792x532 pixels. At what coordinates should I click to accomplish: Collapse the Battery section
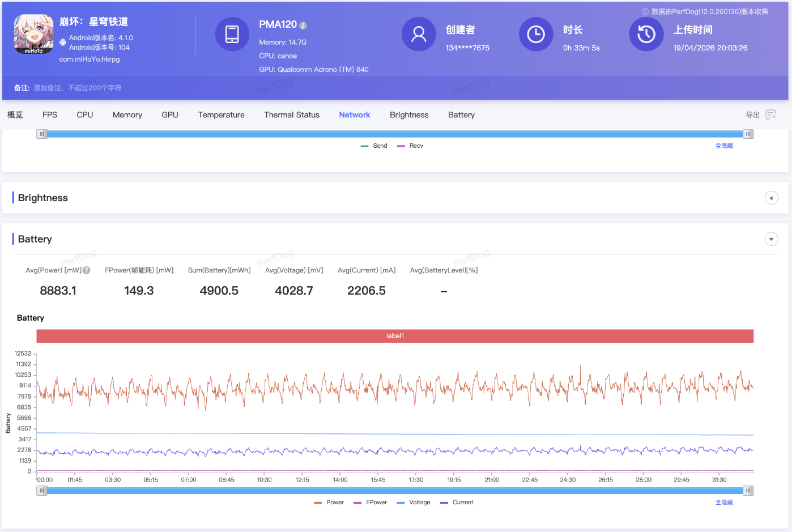coord(771,239)
